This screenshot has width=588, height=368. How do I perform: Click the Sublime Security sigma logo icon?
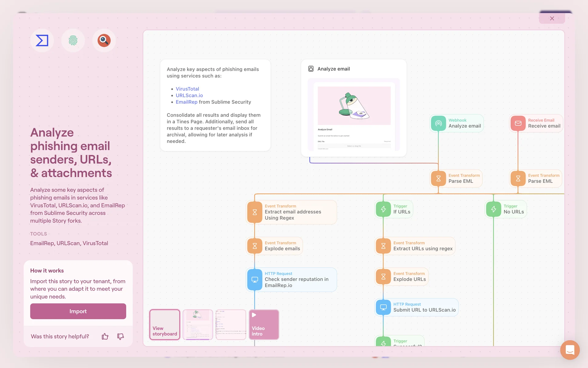[x=42, y=40]
